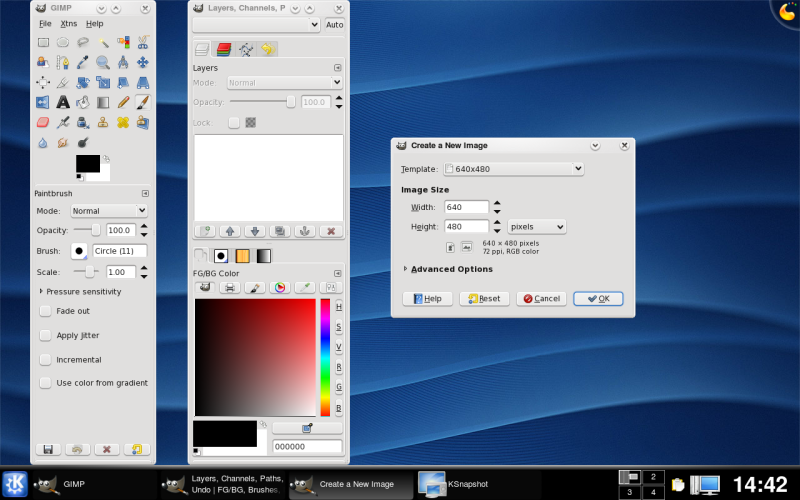Open the Help menu in GIMP toolbox
This screenshot has height=500, width=800.
point(94,23)
